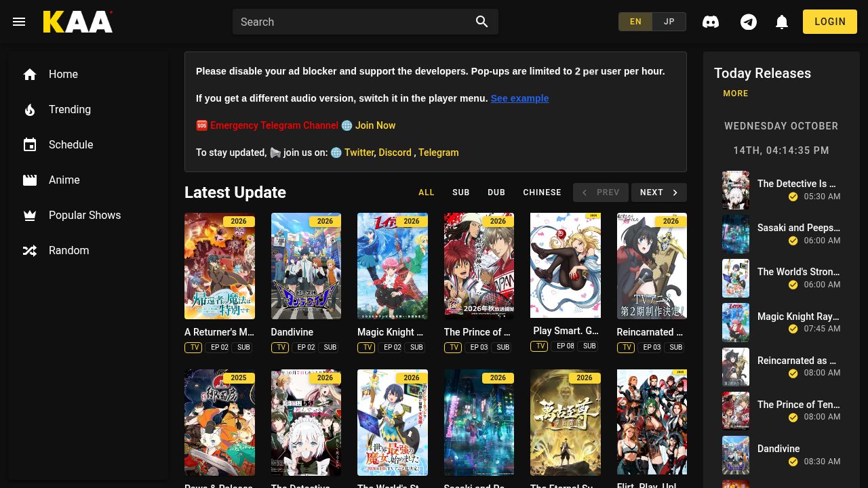
Task: Open Reincarnated poster in Latest Update
Action: (652, 266)
